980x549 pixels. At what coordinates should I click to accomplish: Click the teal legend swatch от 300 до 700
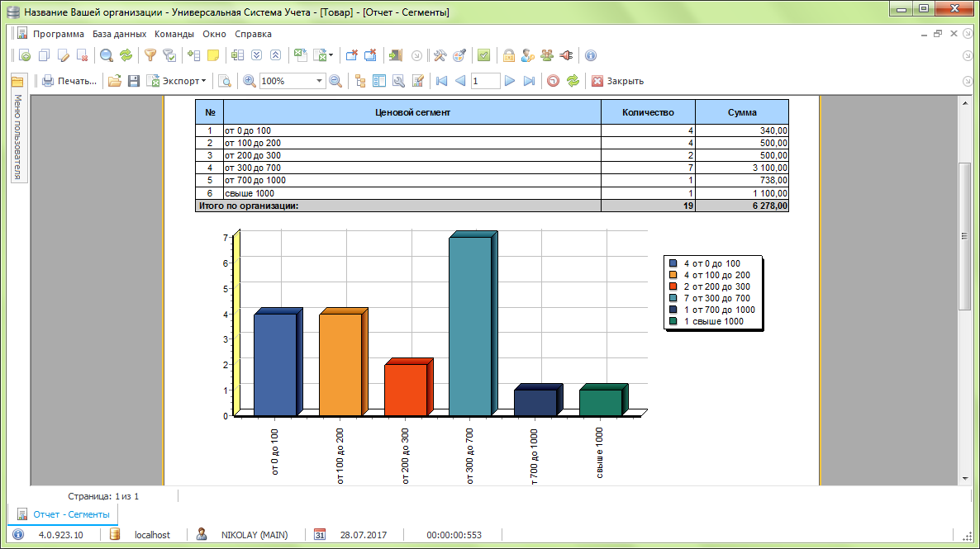click(x=673, y=298)
